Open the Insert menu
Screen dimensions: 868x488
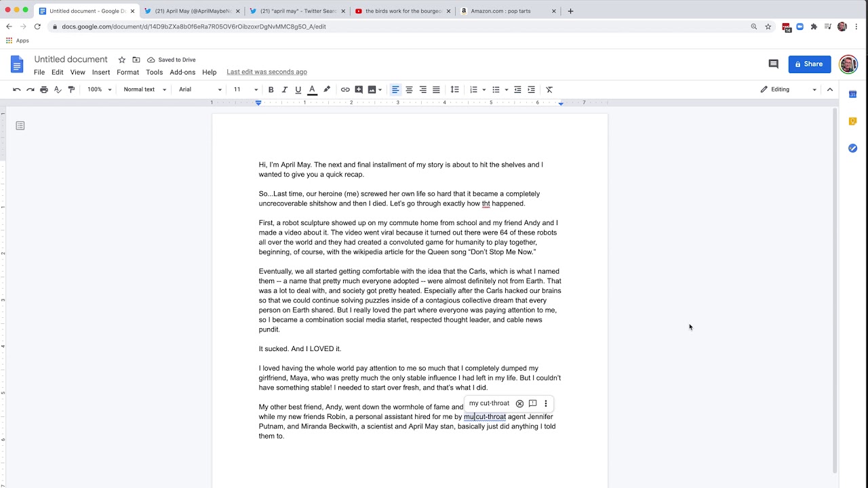pos(101,72)
